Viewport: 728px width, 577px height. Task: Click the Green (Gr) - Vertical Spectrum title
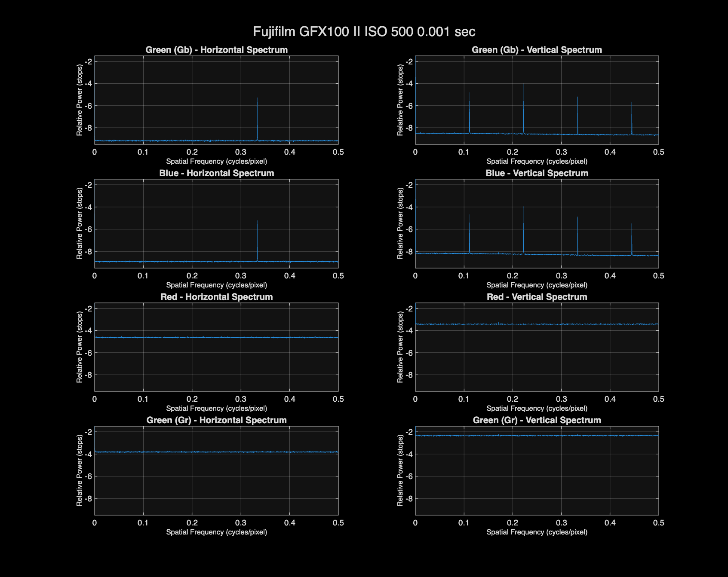[537, 420]
